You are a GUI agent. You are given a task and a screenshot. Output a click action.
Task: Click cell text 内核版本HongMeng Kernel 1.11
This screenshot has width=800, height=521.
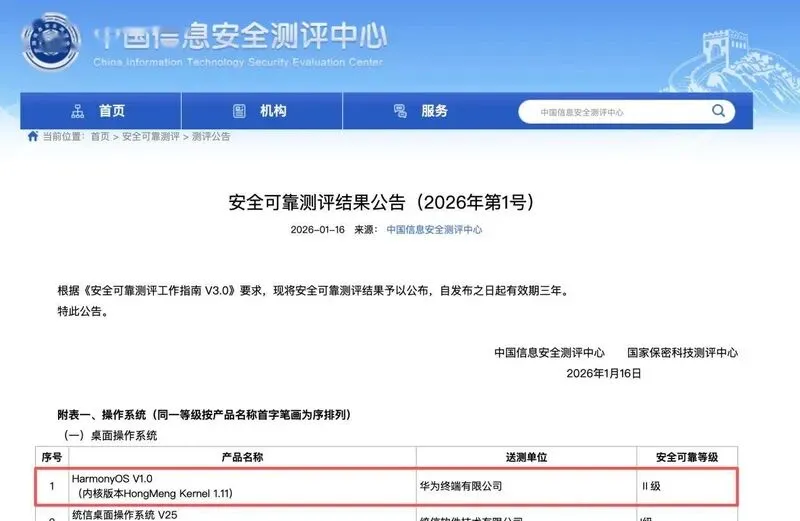[155, 493]
